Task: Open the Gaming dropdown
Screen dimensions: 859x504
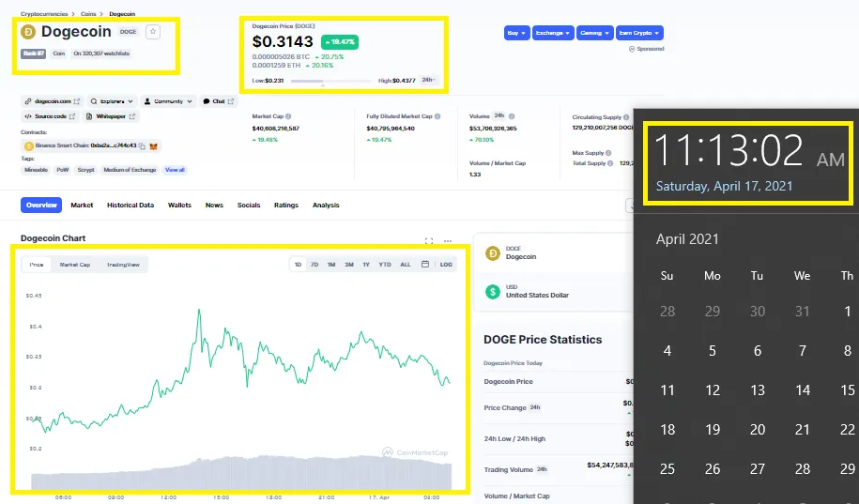Action: pyautogui.click(x=594, y=33)
